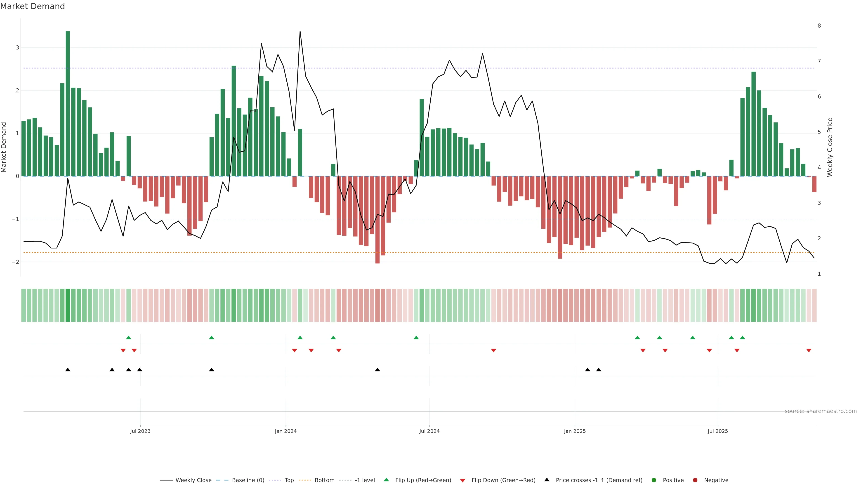Click the source: sharemaestro.com text

[821, 411]
